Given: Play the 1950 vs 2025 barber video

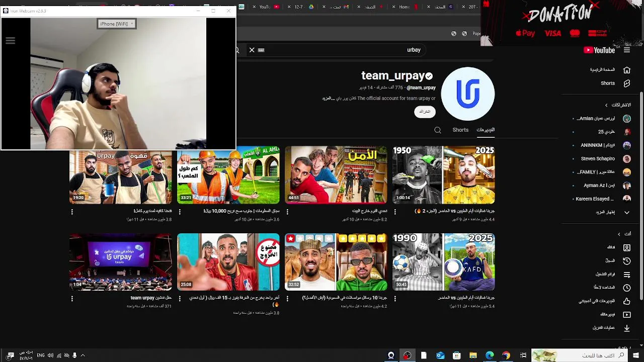Looking at the screenshot, I should (444, 174).
